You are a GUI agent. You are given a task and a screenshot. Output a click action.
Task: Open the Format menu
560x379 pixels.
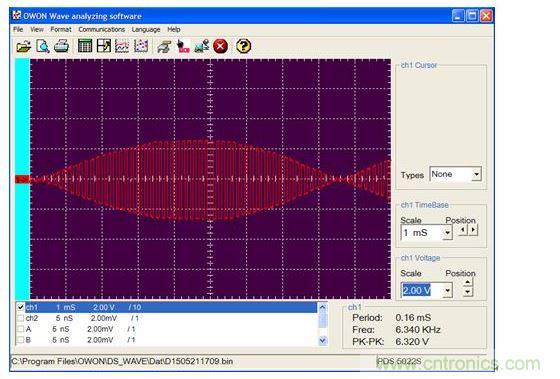[61, 30]
